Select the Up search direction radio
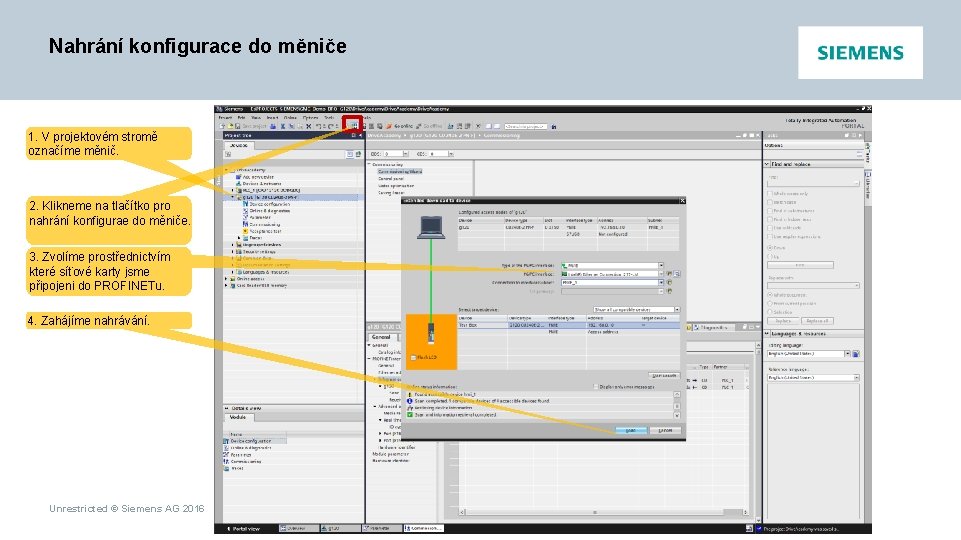The image size is (961, 540). (770, 256)
